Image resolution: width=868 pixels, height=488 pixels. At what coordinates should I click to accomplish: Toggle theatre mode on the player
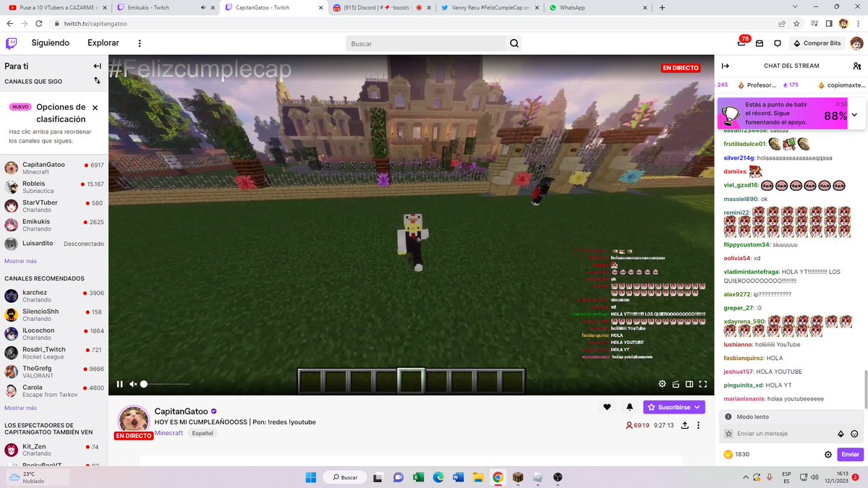(x=689, y=384)
